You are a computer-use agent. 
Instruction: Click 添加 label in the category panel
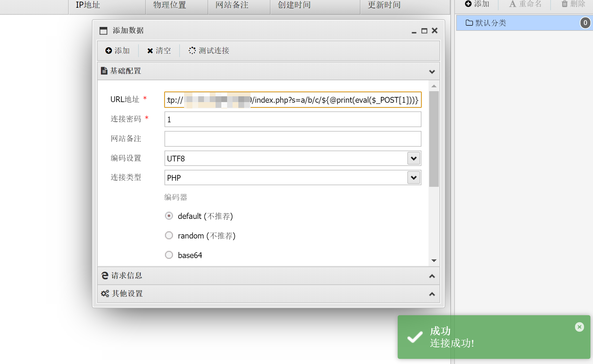(x=482, y=4)
